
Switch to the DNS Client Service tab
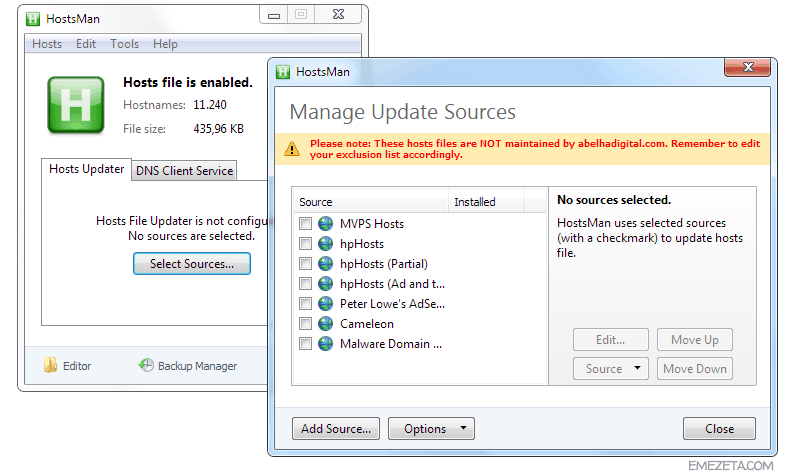tap(184, 170)
